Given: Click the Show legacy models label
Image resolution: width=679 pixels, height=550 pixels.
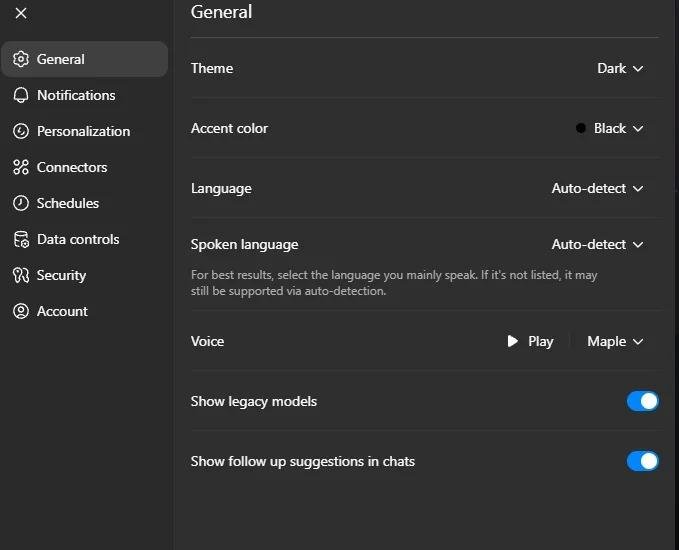Looking at the screenshot, I should (254, 402).
